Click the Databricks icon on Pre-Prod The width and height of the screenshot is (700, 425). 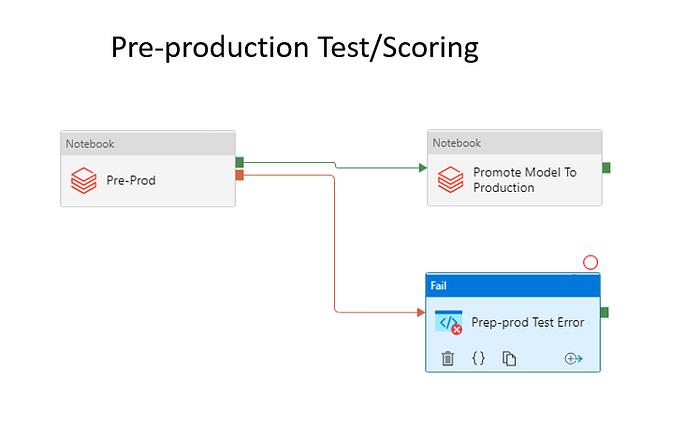(83, 180)
